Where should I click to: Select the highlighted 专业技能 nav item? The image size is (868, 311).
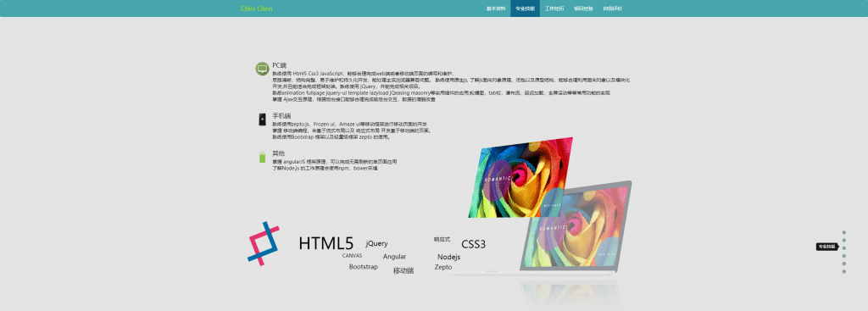coord(525,8)
